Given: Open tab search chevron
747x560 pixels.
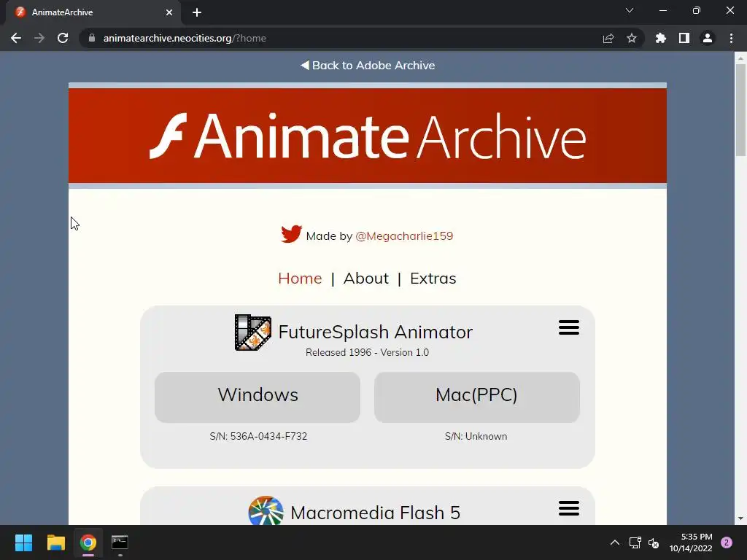Looking at the screenshot, I should click(x=630, y=10).
